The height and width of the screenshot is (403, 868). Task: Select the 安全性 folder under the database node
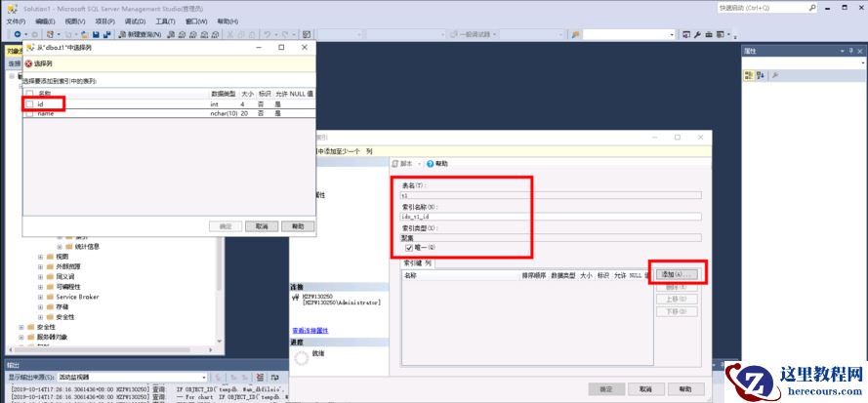(64, 316)
